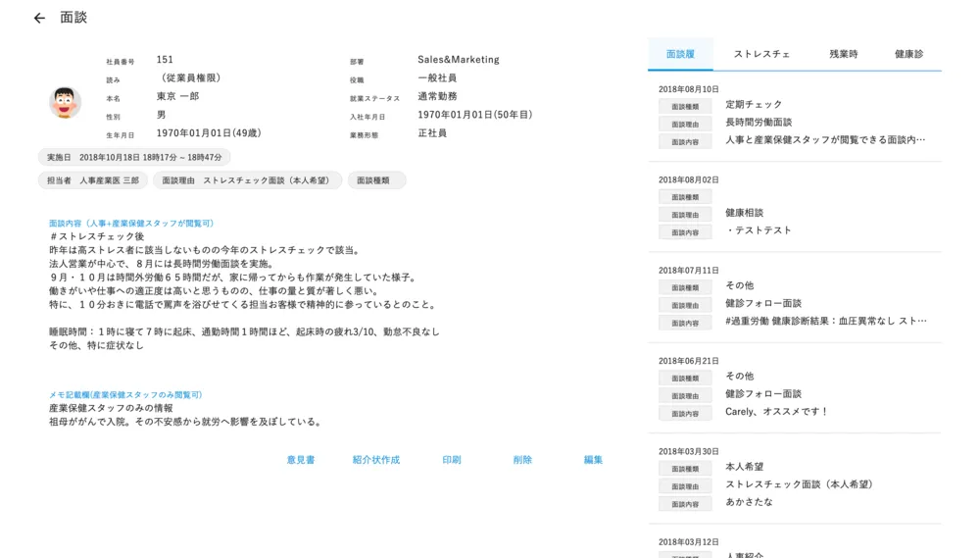Image resolution: width=980 pixels, height=558 pixels.
Task: Click the 面談理由 ストレスチェック面談 chip
Action: (x=247, y=180)
